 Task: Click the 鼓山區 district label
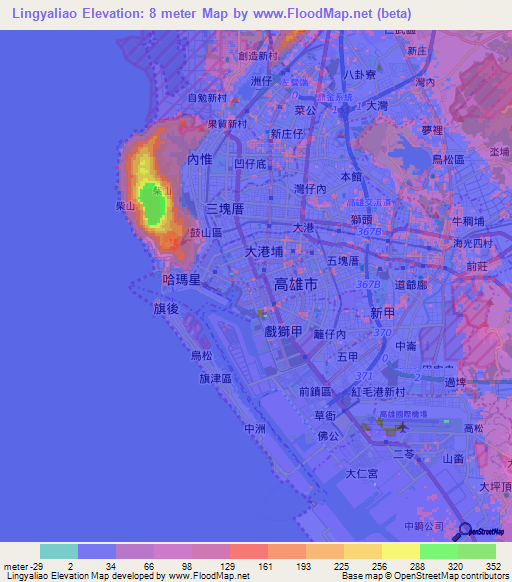206,233
